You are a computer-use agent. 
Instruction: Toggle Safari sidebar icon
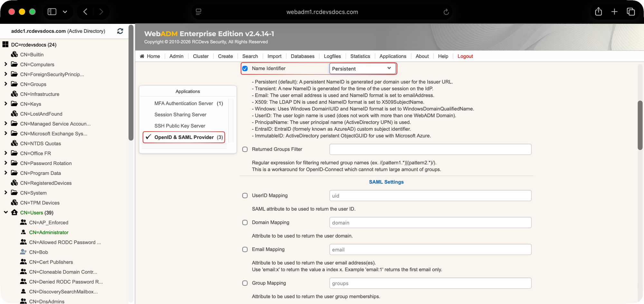[x=52, y=12]
